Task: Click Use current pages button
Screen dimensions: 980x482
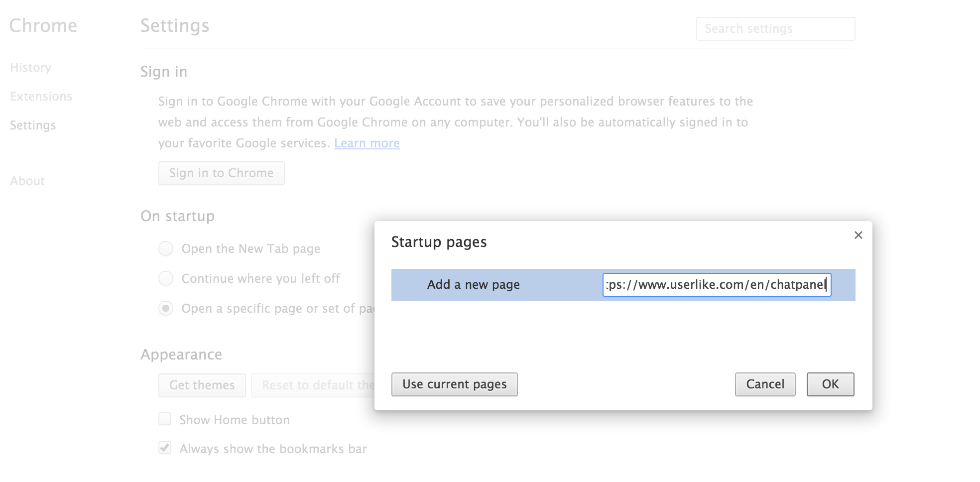Action: click(454, 384)
